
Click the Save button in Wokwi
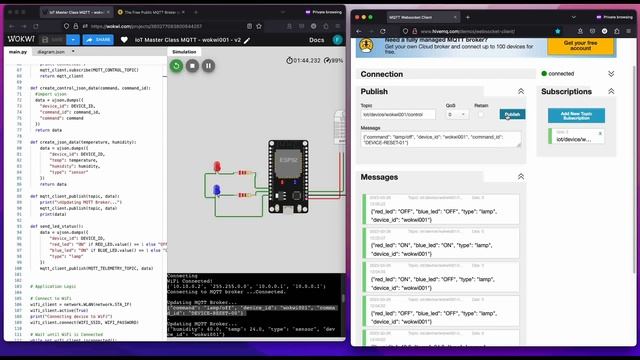[x=52, y=40]
